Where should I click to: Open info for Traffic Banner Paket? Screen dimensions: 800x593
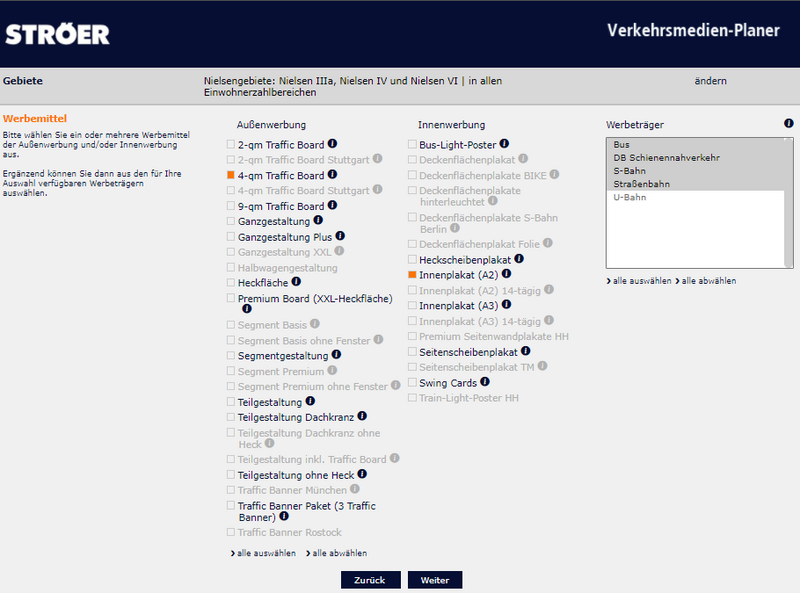point(284,516)
